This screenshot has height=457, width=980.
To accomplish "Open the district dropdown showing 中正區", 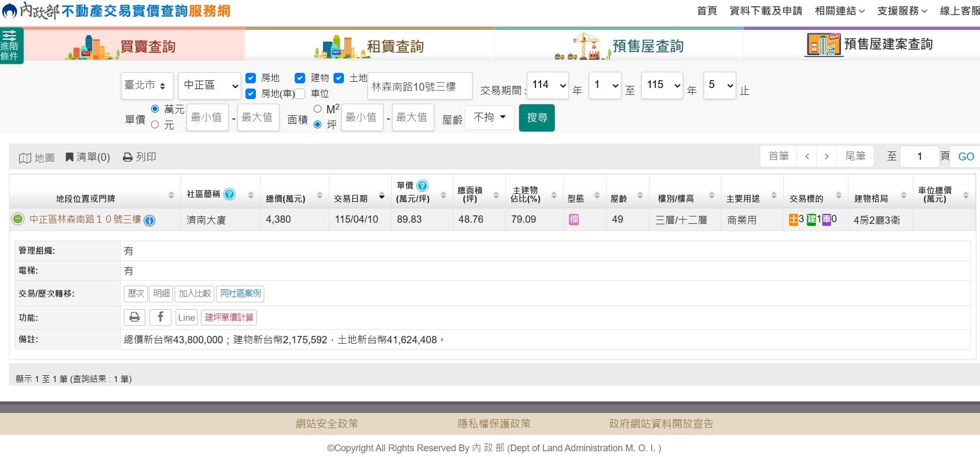I will (x=210, y=86).
